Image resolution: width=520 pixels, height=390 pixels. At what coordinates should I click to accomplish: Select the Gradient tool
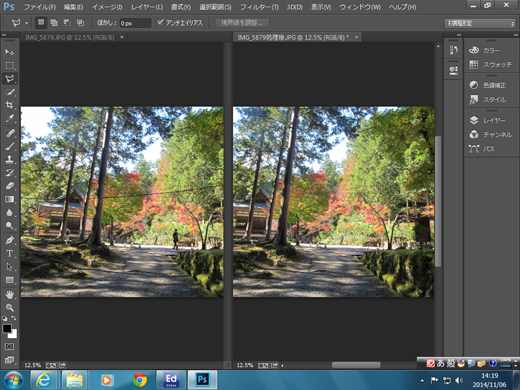coord(10,199)
